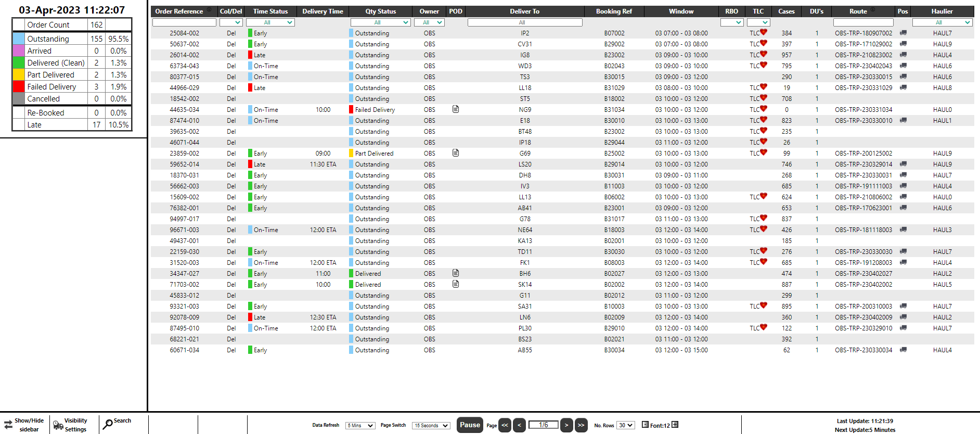
Task: Select order reference 25084-002
Action: [x=184, y=33]
